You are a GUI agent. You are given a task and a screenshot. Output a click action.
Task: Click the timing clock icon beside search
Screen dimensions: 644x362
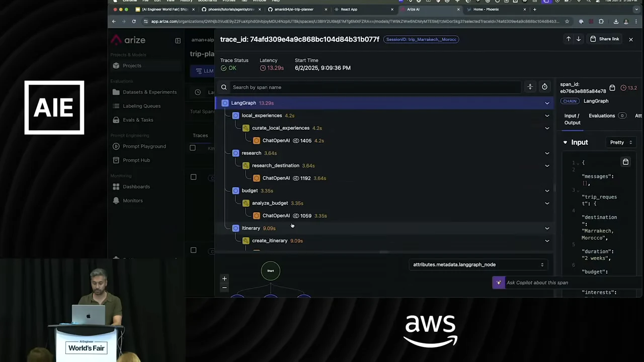pos(544,87)
